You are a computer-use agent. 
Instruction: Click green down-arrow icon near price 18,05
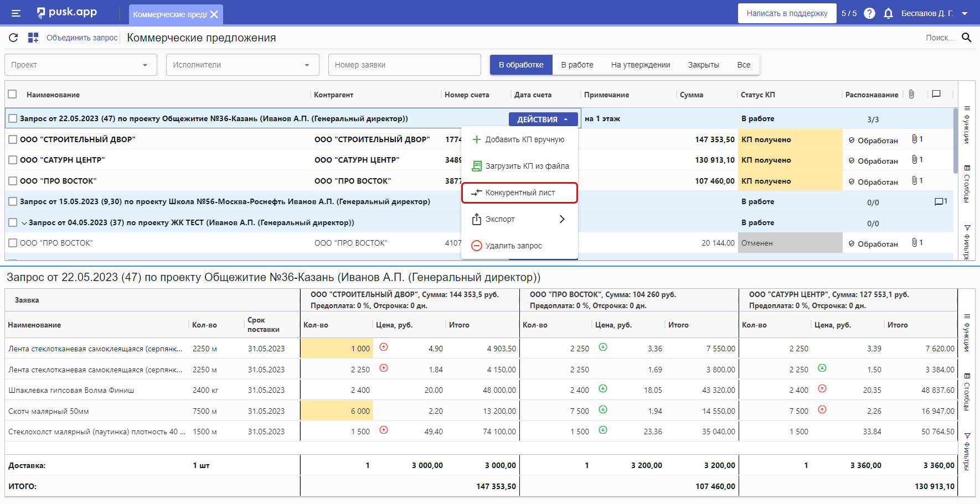pyautogui.click(x=603, y=389)
